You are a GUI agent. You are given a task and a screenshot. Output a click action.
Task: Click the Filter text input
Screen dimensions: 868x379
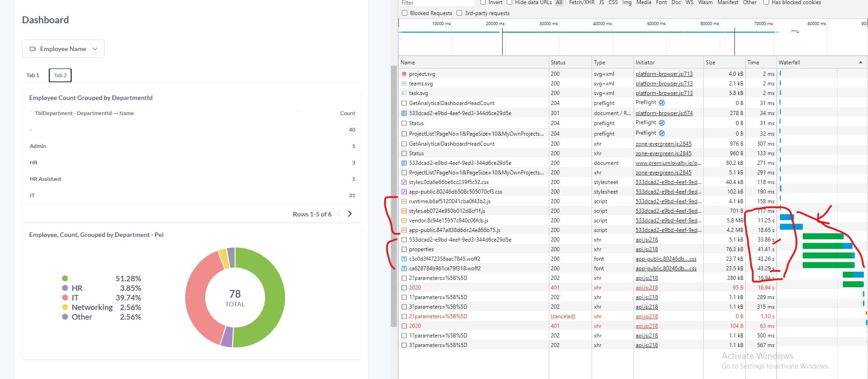437,3
